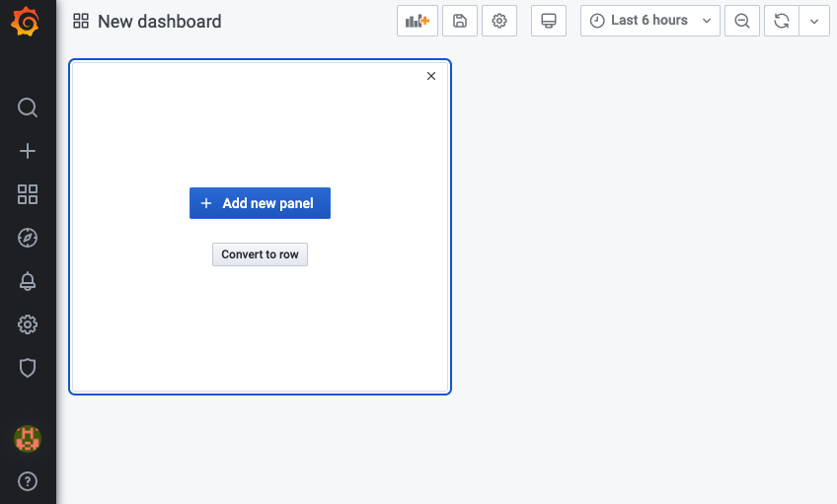837x504 pixels.
Task: Open the Server Admin shield icon
Action: pyautogui.click(x=28, y=368)
